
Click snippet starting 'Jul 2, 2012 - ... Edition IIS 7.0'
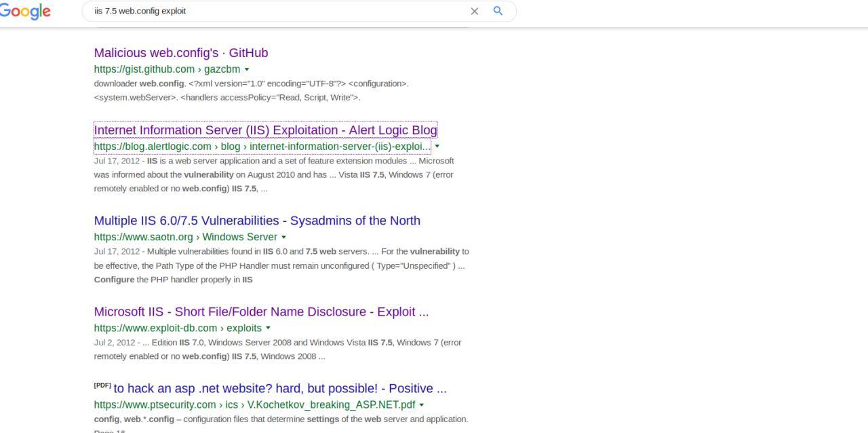point(277,349)
